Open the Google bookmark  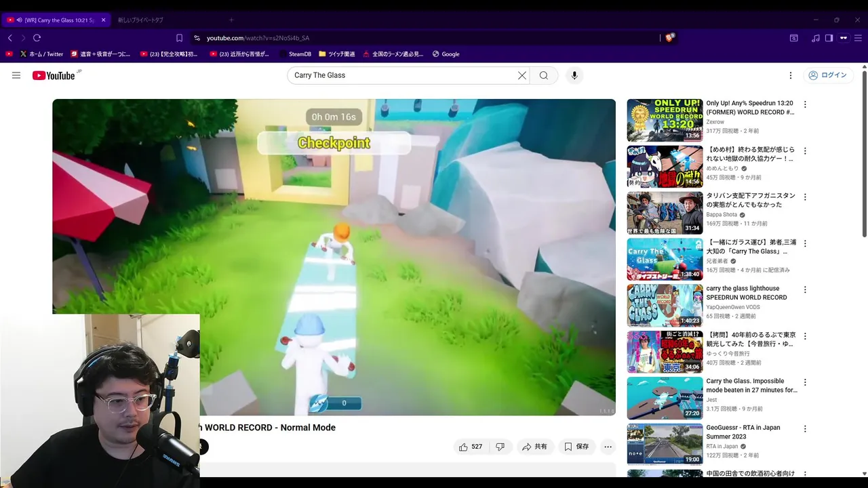coord(446,54)
